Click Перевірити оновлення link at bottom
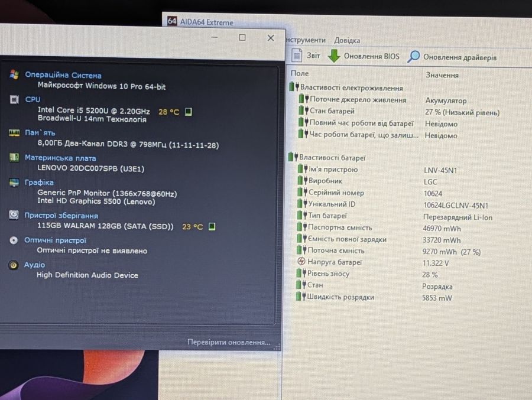This screenshot has height=400, width=532. pos(229,342)
